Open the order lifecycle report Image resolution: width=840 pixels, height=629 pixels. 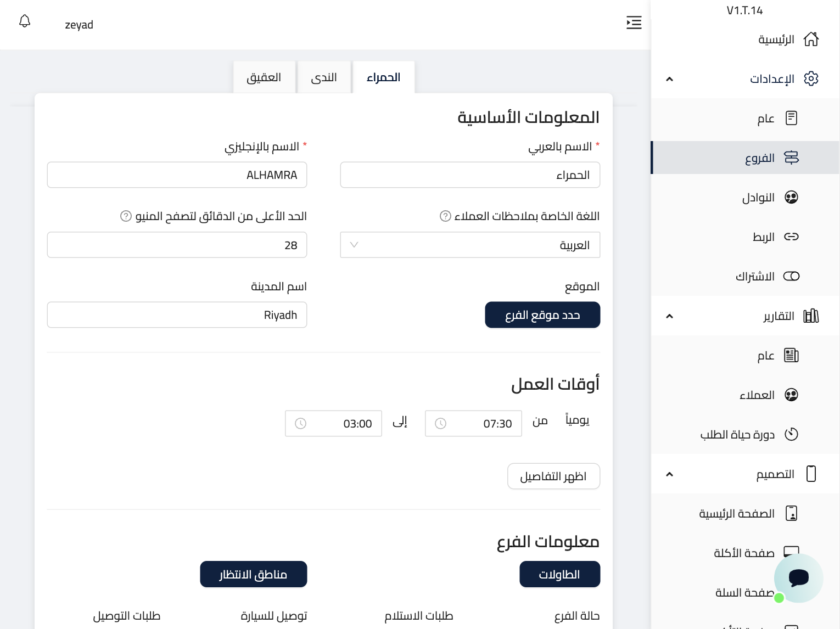(749, 435)
